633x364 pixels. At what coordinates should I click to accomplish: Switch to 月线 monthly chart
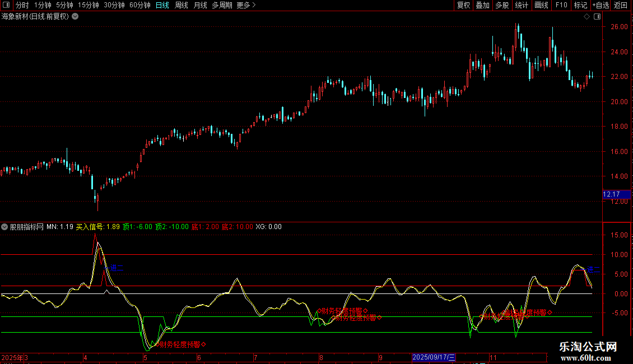200,5
